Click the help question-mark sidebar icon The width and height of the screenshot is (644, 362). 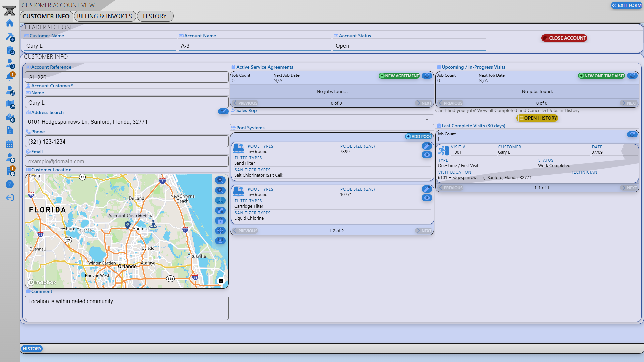(10, 184)
